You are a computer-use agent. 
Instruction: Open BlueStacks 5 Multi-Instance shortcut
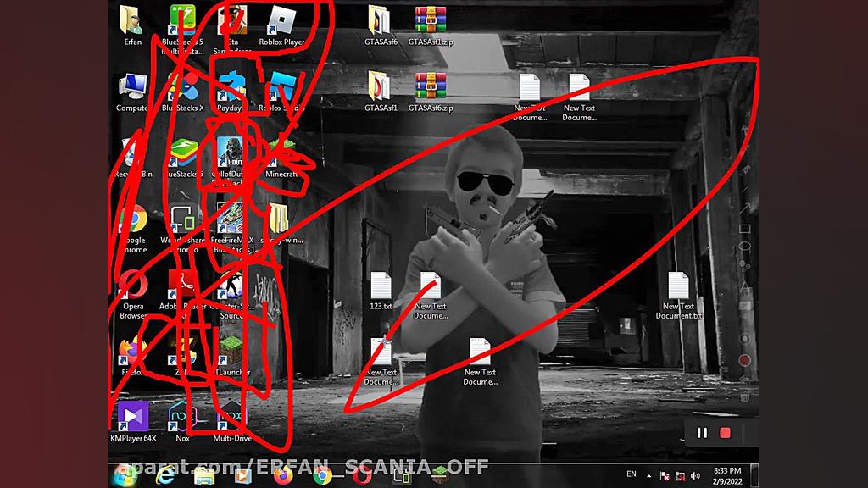[182, 20]
